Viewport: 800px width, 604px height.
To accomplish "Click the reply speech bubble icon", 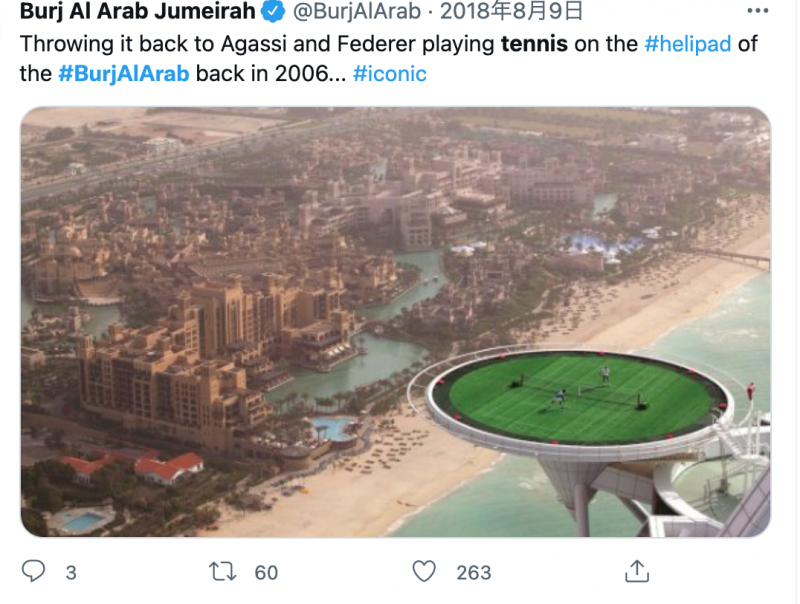I will tap(33, 571).
